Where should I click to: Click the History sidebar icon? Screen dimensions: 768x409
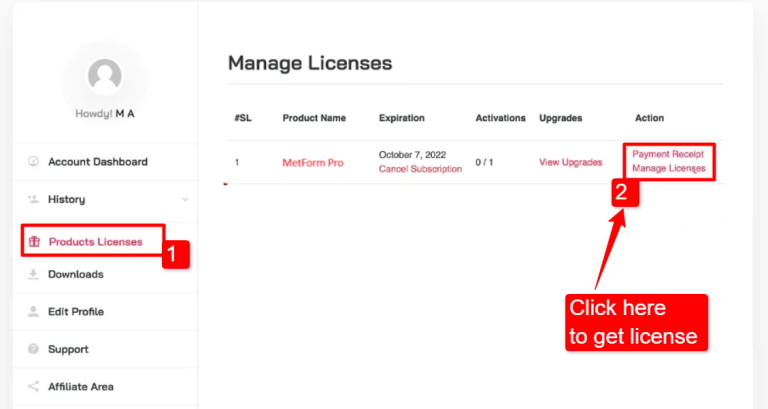[33, 199]
